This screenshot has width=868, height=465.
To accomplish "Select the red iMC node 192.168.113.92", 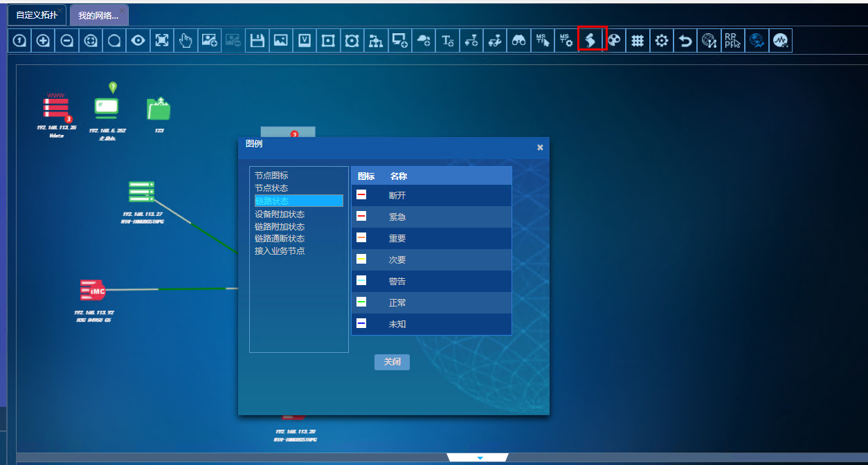I will tap(93, 291).
